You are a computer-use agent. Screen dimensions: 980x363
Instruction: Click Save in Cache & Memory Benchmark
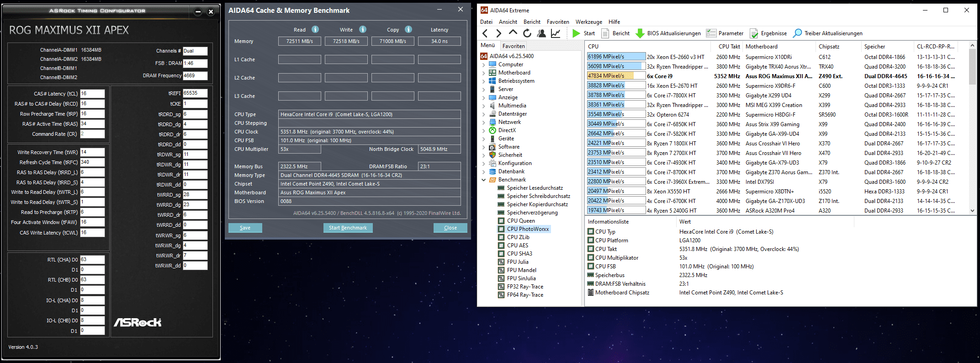pos(245,228)
